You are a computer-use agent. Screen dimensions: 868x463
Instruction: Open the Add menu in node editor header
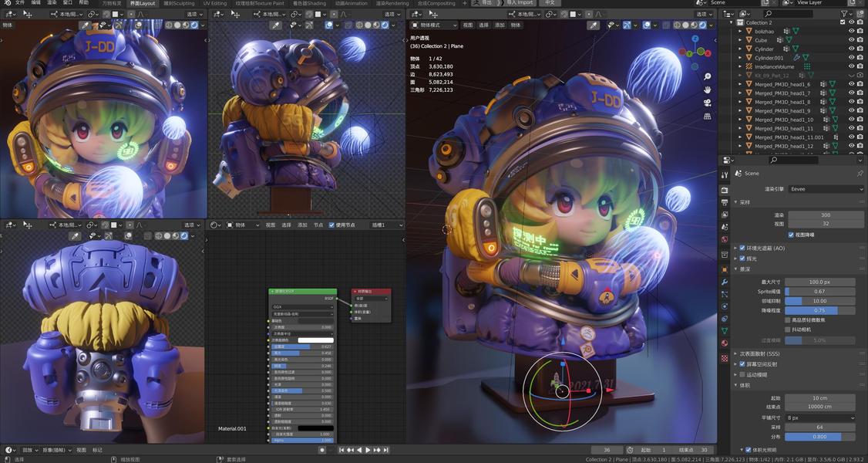click(302, 225)
